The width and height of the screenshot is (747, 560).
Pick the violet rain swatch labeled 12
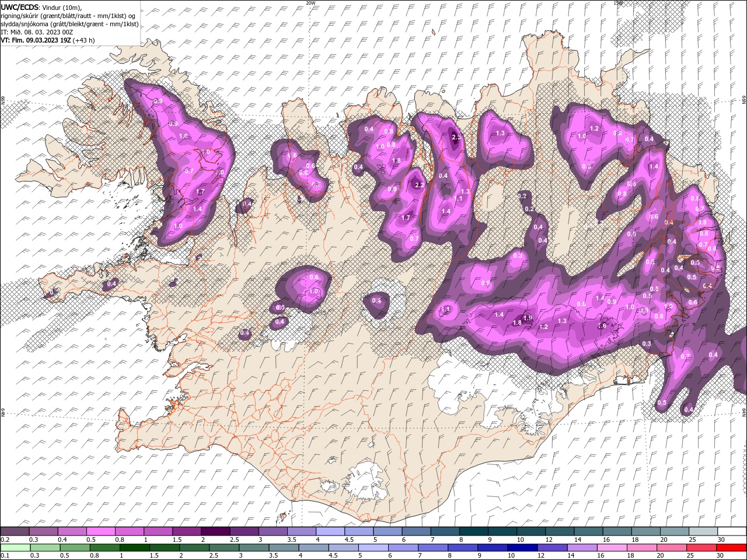pyautogui.click(x=552, y=548)
